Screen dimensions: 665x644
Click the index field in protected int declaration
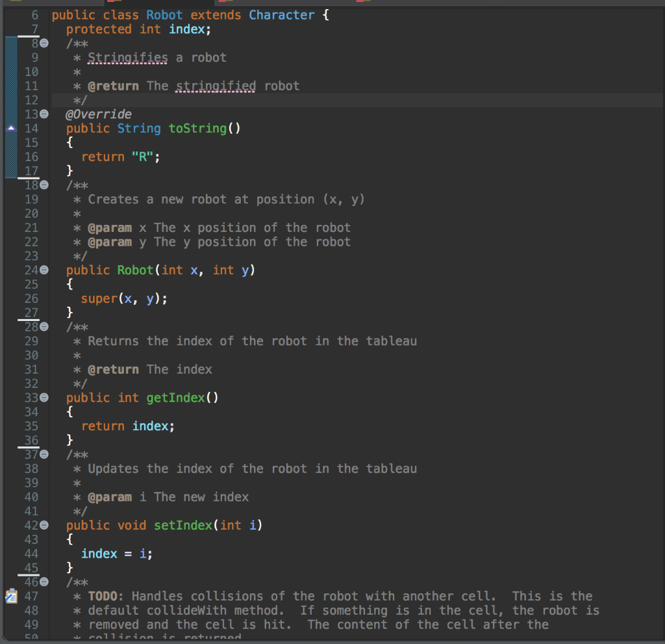point(186,29)
